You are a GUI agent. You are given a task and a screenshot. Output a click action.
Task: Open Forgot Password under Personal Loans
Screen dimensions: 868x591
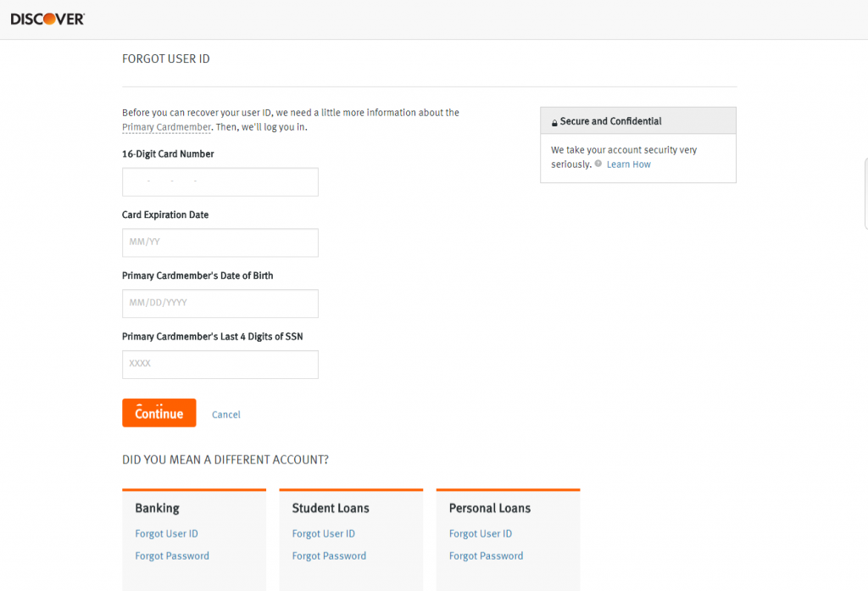point(485,555)
